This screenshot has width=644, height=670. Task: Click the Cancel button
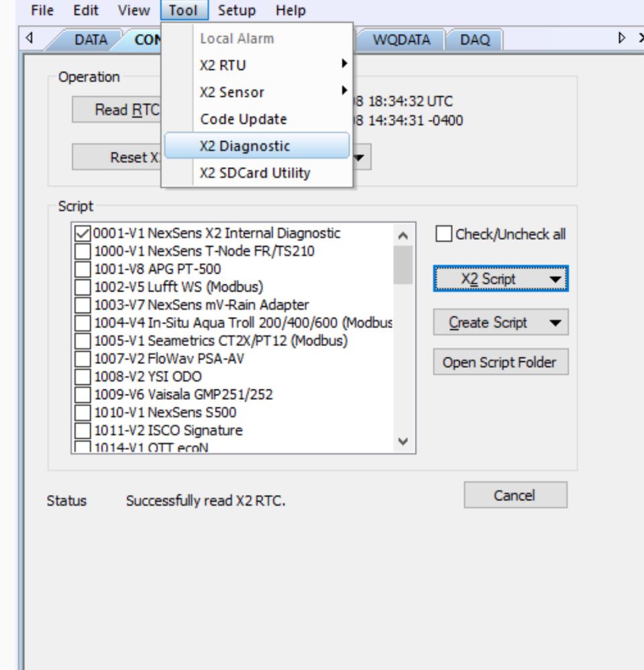pyautogui.click(x=516, y=495)
